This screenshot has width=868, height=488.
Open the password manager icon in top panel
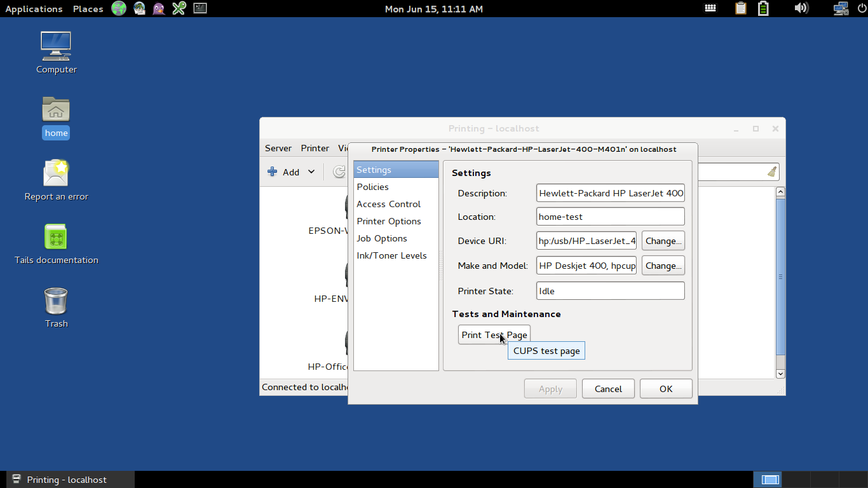pyautogui.click(x=179, y=8)
